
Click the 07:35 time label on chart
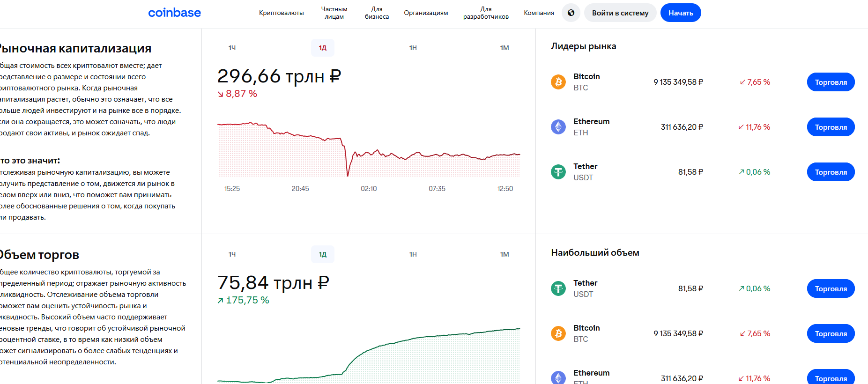[x=437, y=189]
